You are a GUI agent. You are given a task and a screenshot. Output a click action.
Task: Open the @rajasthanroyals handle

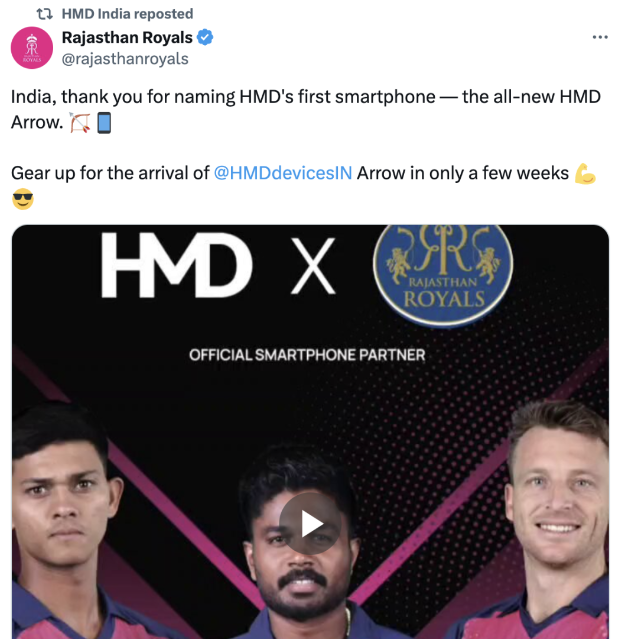125,59
